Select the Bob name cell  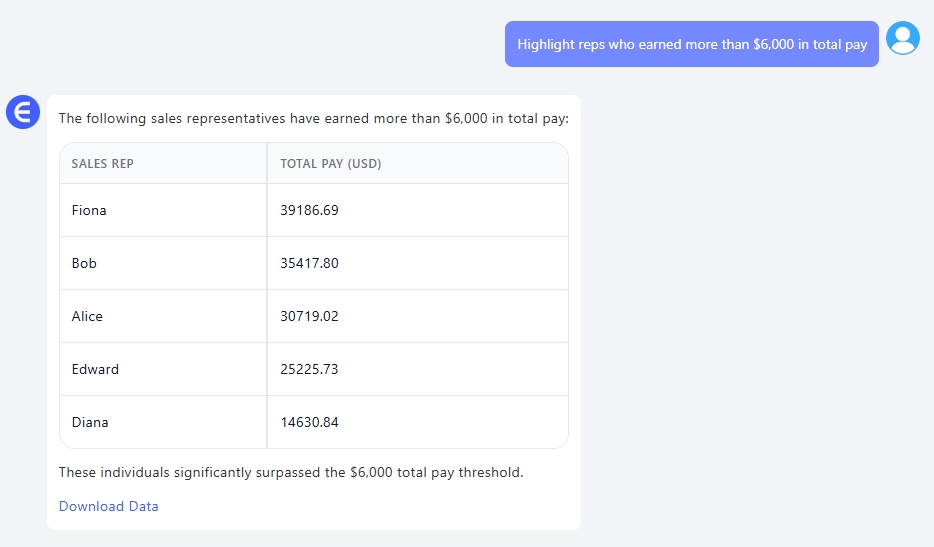[x=84, y=263]
